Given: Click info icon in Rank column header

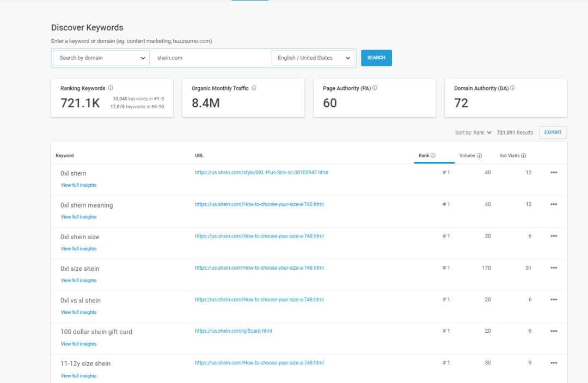Looking at the screenshot, I should click(x=433, y=156).
